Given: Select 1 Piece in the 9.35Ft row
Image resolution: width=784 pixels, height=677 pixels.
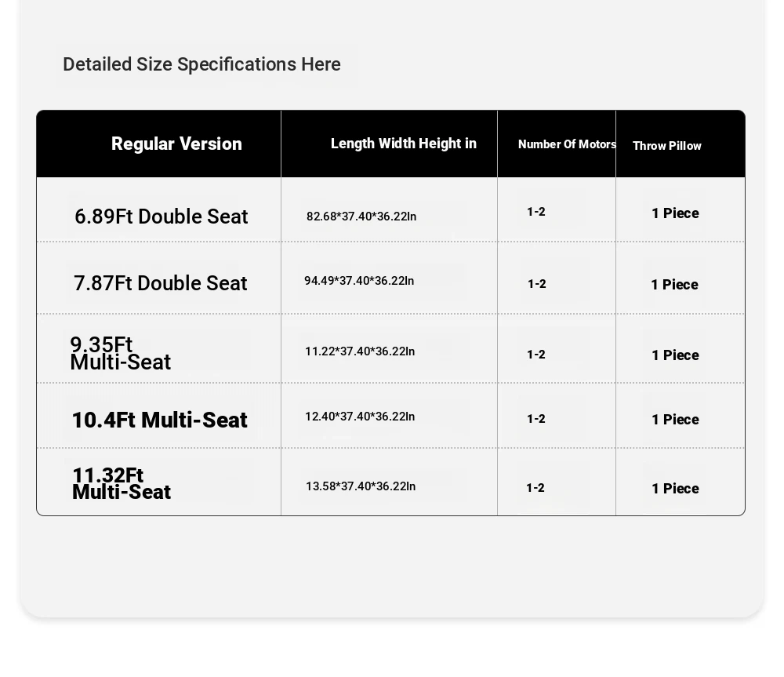Looking at the screenshot, I should pos(675,355).
